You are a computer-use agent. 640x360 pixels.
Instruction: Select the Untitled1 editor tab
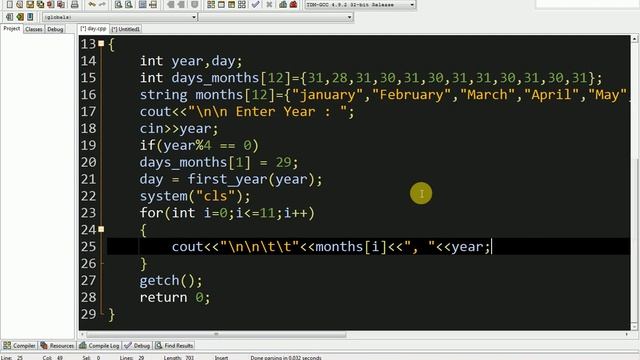click(126, 29)
